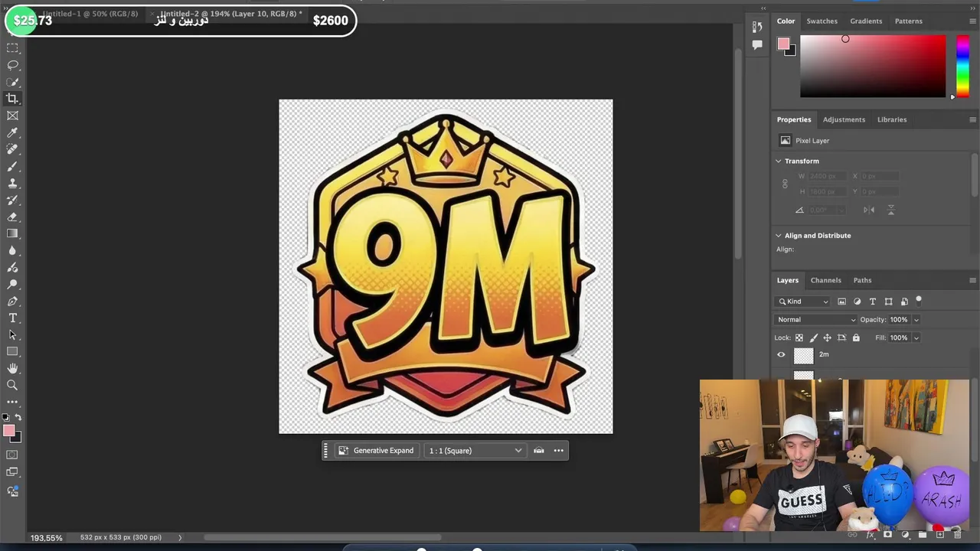Viewport: 980px width, 551px height.
Task: Switch to the Patterns tab
Action: [x=908, y=21]
